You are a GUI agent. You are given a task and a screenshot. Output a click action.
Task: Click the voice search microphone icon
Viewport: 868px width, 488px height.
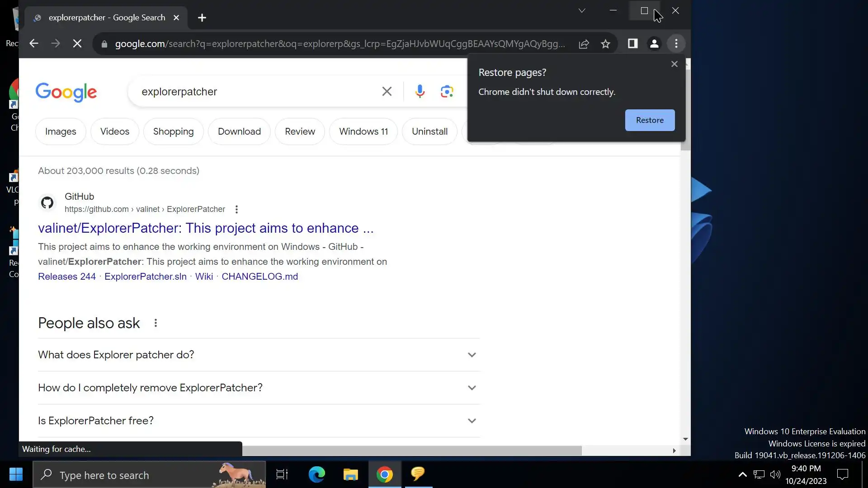[420, 92]
